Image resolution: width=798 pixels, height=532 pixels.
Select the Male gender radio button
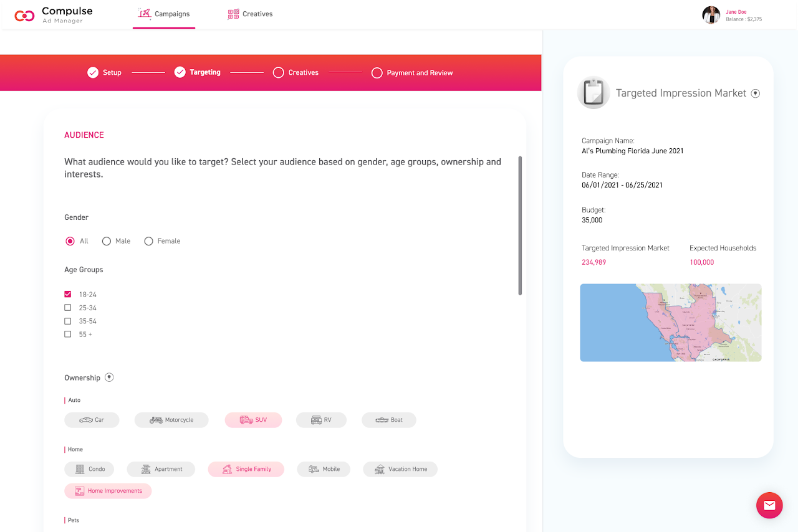click(x=107, y=241)
